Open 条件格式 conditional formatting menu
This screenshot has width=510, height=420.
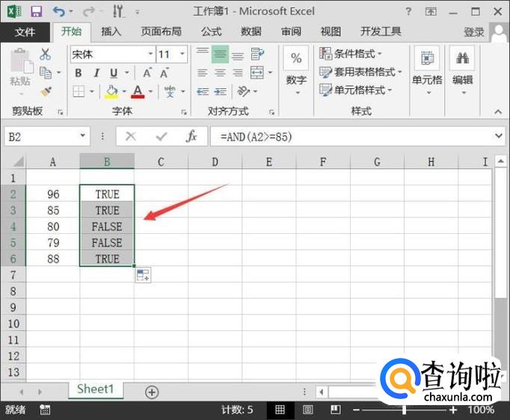point(351,54)
